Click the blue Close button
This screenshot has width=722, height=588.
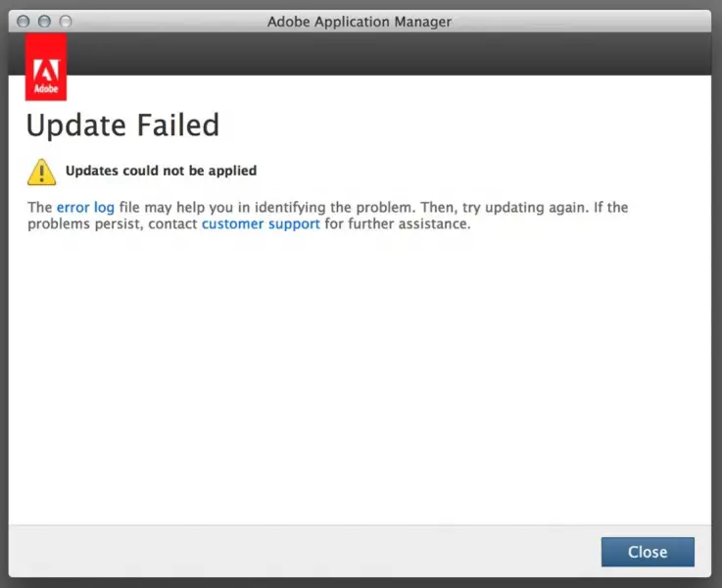coord(648,552)
